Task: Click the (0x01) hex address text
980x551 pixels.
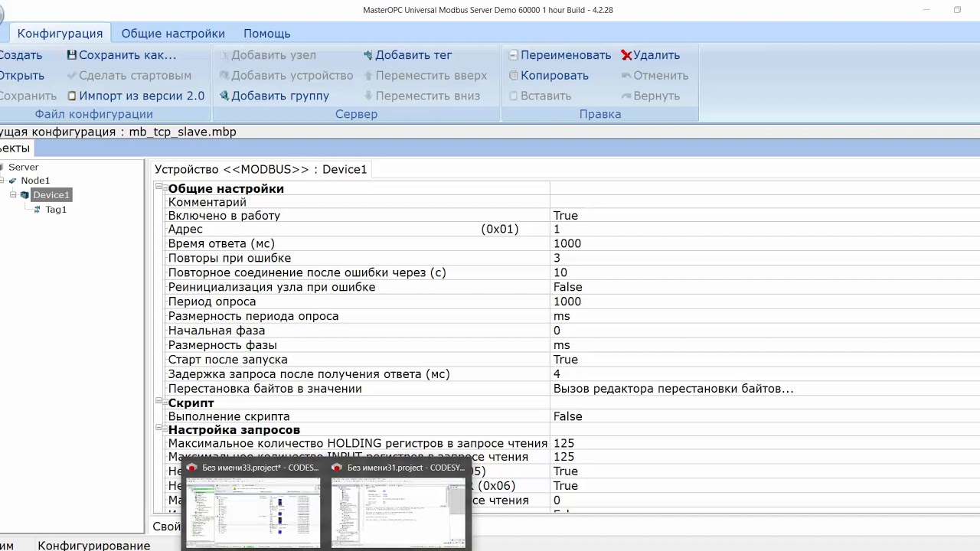Action: [x=500, y=229]
